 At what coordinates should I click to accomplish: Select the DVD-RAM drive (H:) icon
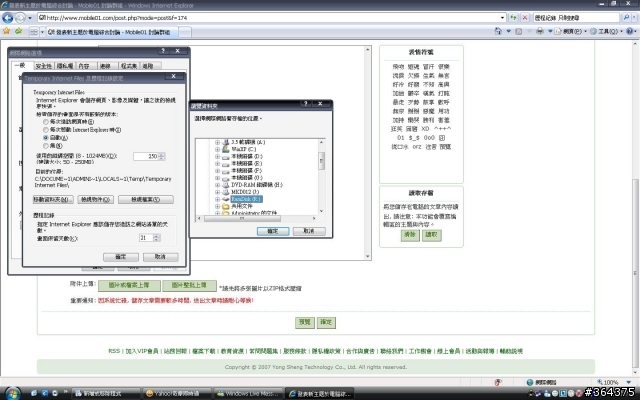point(226,184)
